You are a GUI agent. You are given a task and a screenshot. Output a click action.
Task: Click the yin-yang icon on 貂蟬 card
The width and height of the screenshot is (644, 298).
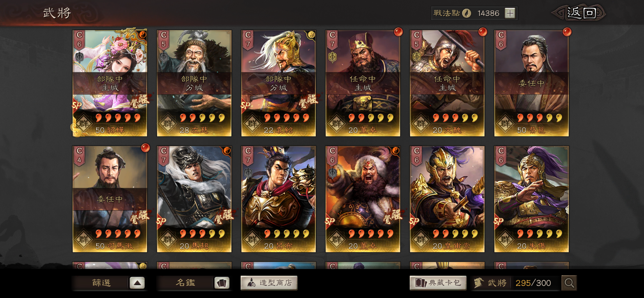pyautogui.click(x=143, y=35)
